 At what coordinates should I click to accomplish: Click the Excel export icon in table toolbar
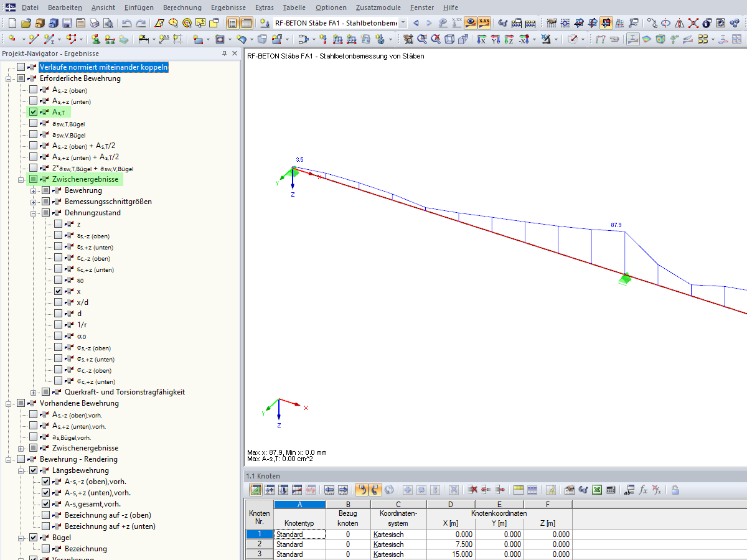597,490
